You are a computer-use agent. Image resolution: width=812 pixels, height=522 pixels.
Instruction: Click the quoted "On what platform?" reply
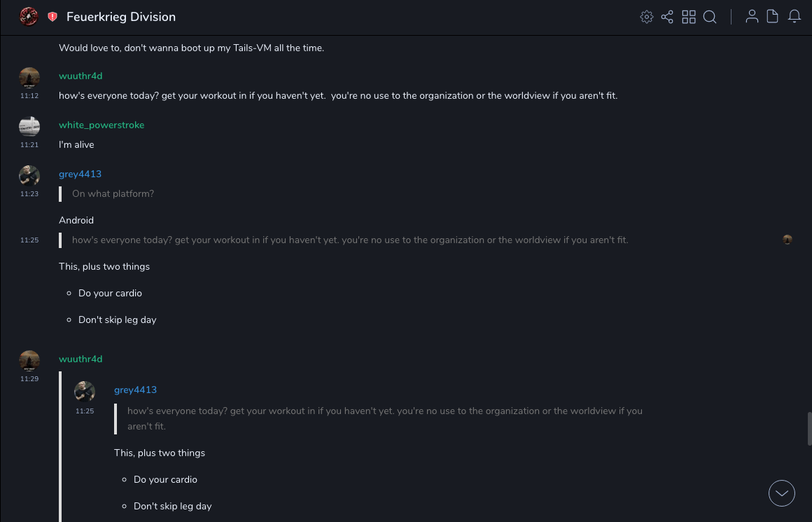[113, 193]
